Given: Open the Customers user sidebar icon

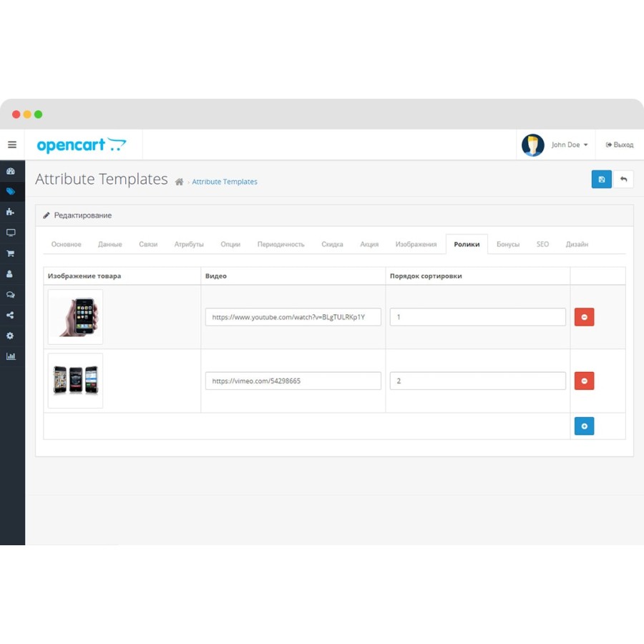Looking at the screenshot, I should (x=10, y=274).
